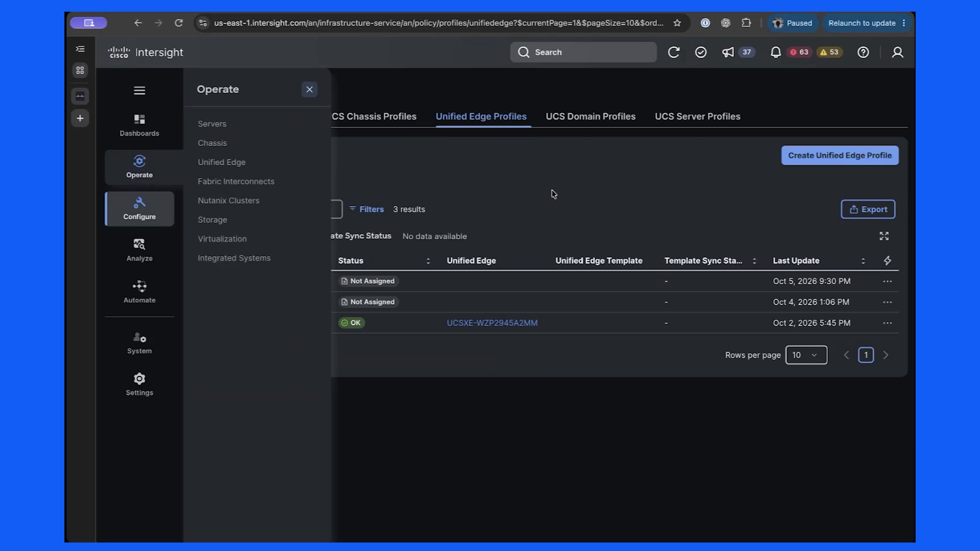The image size is (980, 551).
Task: Click the Export button
Action: 868,209
